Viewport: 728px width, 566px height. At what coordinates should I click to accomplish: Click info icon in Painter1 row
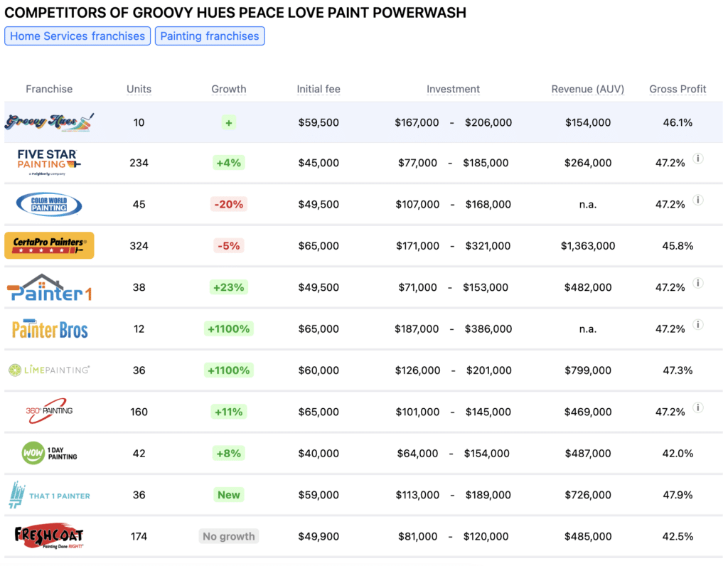(698, 283)
